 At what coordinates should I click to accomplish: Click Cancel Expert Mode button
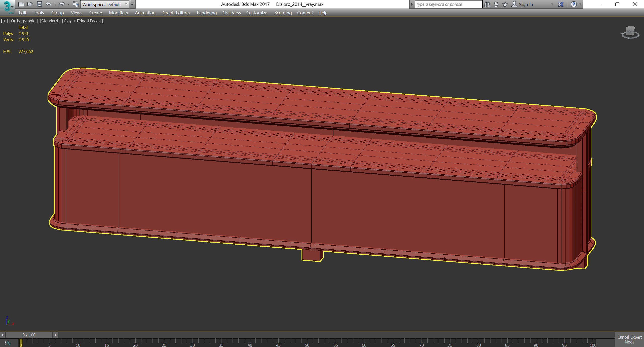(629, 339)
